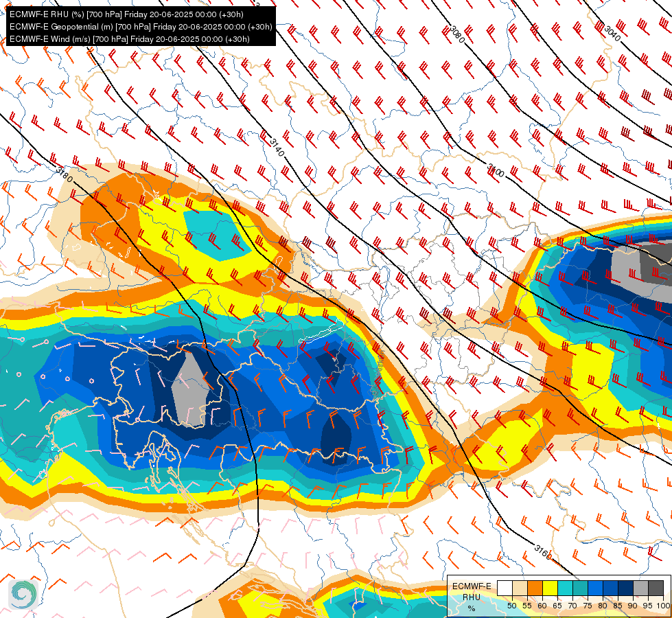Click the legend value 55

click(527, 606)
